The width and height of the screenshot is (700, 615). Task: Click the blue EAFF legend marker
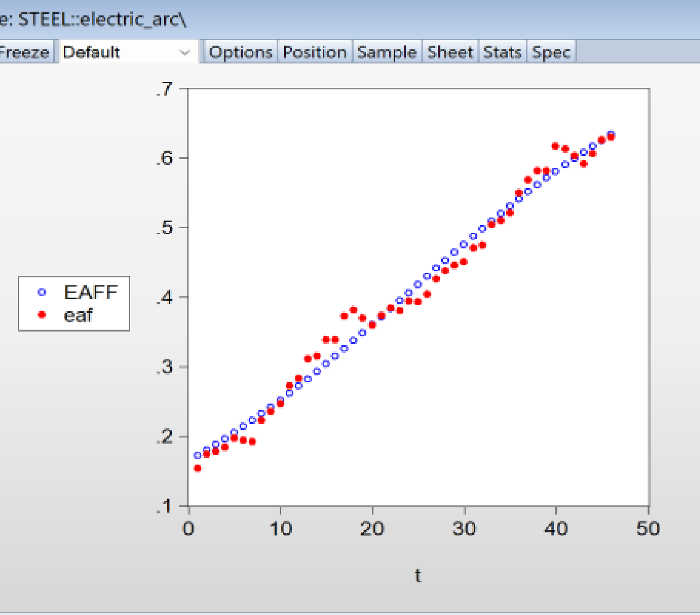[x=42, y=293]
